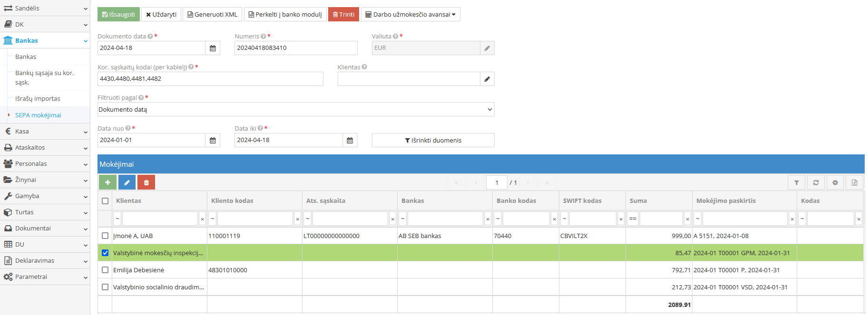This screenshot has height=315, width=868.
Task: Click the grid refresh icon
Action: click(816, 182)
